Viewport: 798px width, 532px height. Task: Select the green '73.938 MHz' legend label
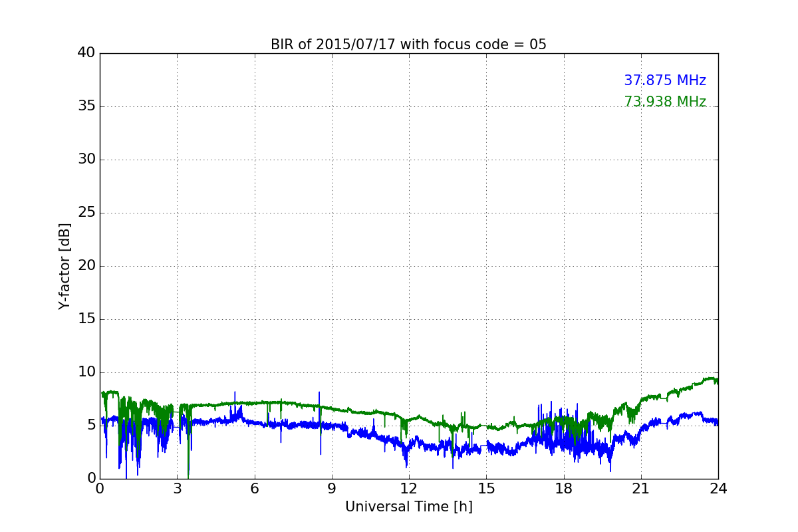[665, 102]
